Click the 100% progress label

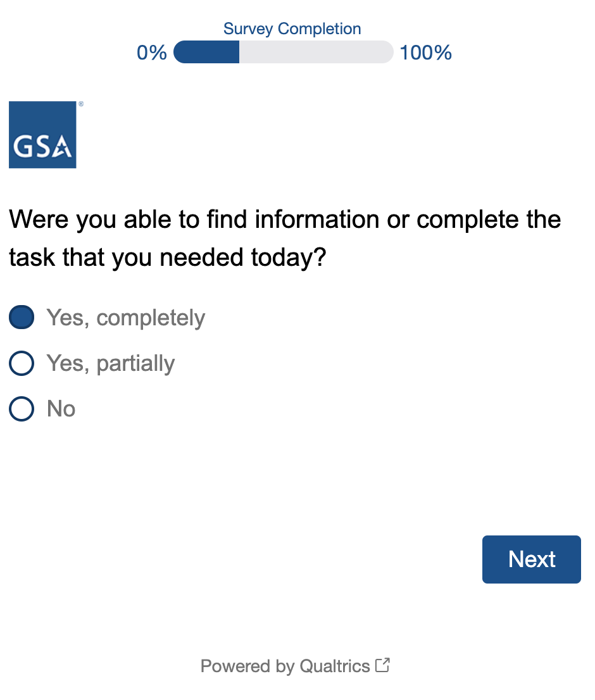pyautogui.click(x=425, y=53)
